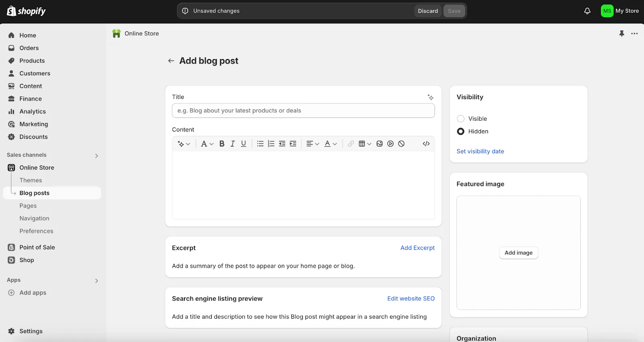Select the Hidden radio option
Image resolution: width=644 pixels, height=342 pixels.
point(461,132)
